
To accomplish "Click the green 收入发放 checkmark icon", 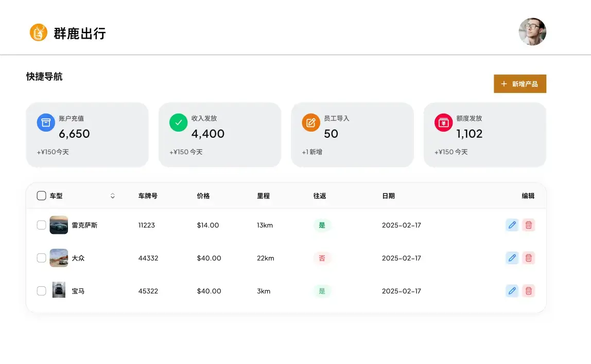I will [x=178, y=123].
